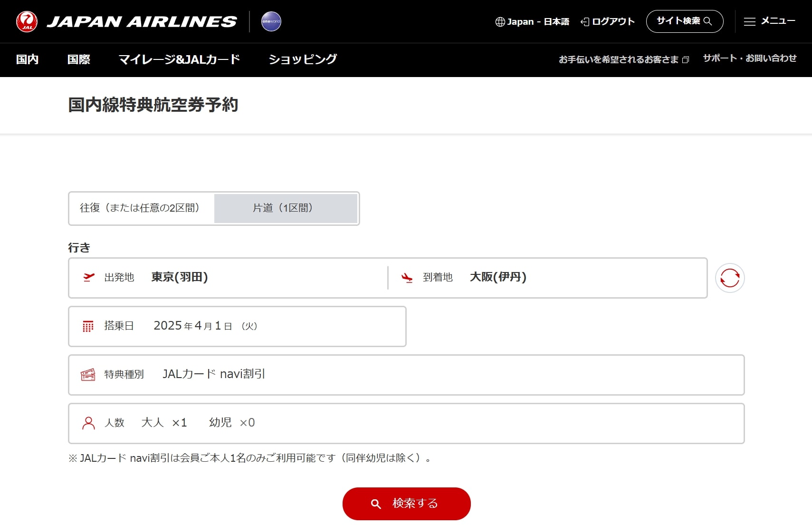Click 国内線特典航空券予約 page heading
The width and height of the screenshot is (812, 525).
[x=153, y=105]
